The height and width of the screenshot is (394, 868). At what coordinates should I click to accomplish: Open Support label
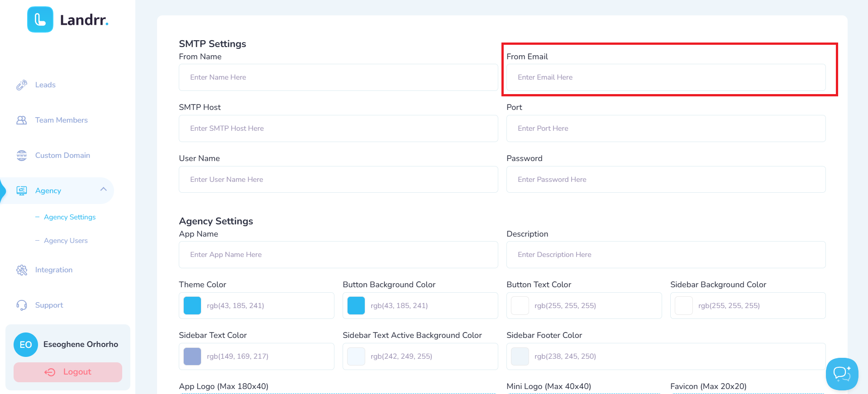tap(49, 305)
